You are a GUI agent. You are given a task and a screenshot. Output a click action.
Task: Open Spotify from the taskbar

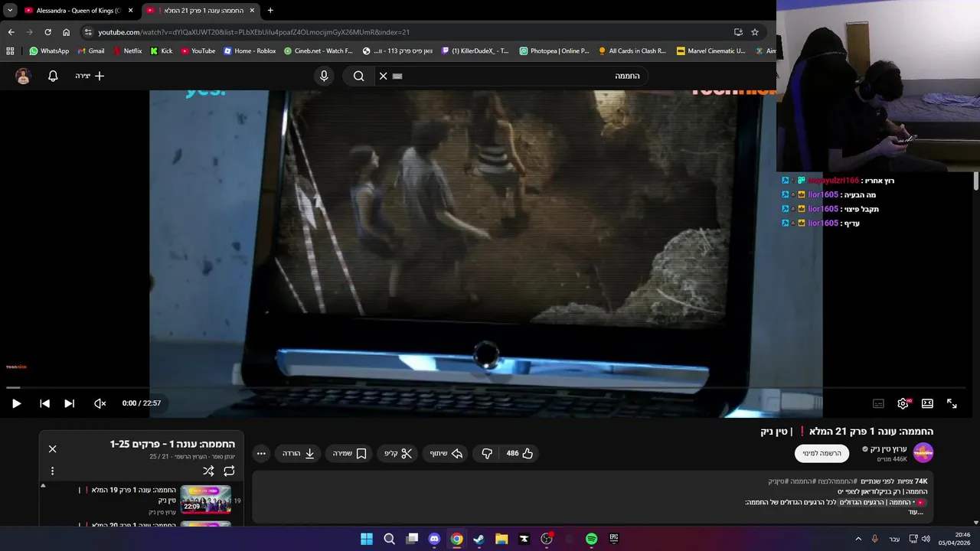click(591, 539)
